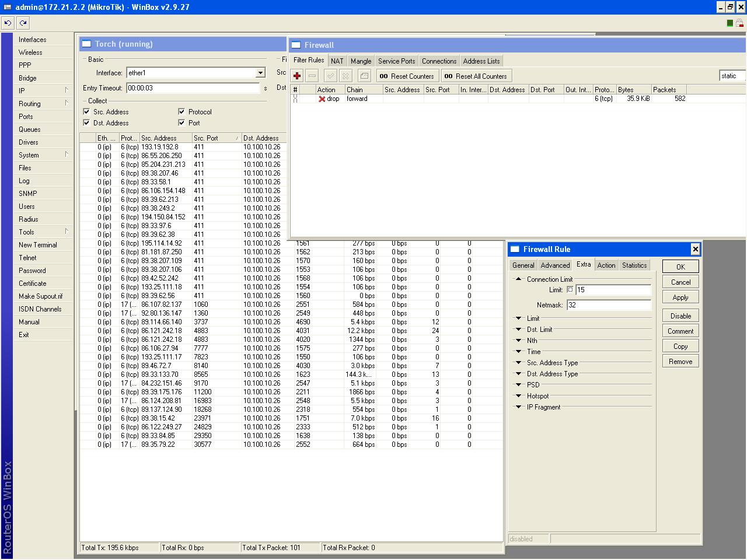747x560 pixels.
Task: Disable the firewall rule with the X icon
Action: point(345,76)
